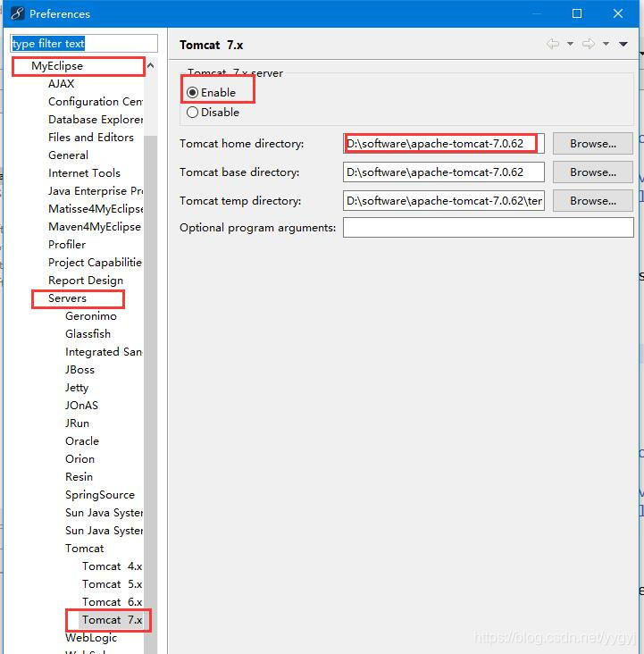Select MyEclipse in the preferences tree
The image size is (644, 654).
(x=57, y=66)
